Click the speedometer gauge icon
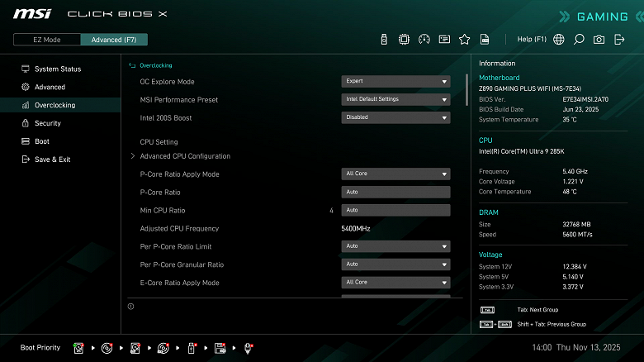The width and height of the screenshot is (644, 362). point(424,39)
